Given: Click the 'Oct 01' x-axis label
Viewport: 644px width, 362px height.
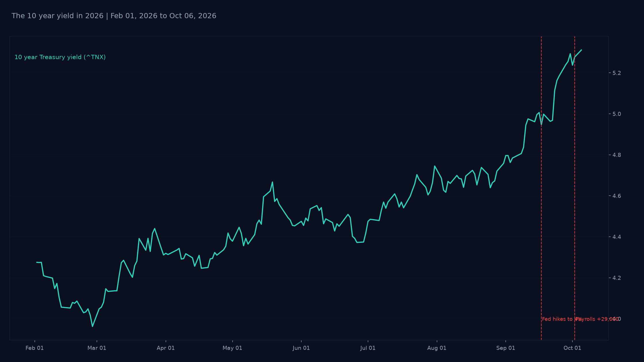Looking at the screenshot, I should [x=572, y=348].
